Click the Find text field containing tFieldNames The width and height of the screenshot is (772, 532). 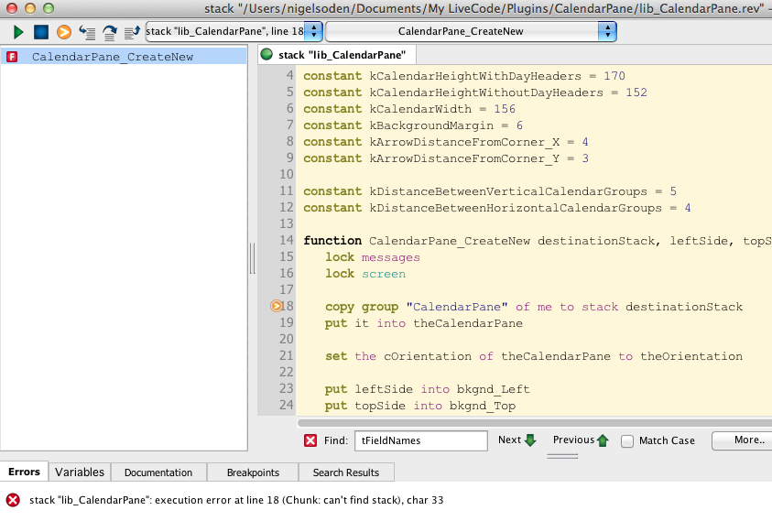tap(420, 440)
